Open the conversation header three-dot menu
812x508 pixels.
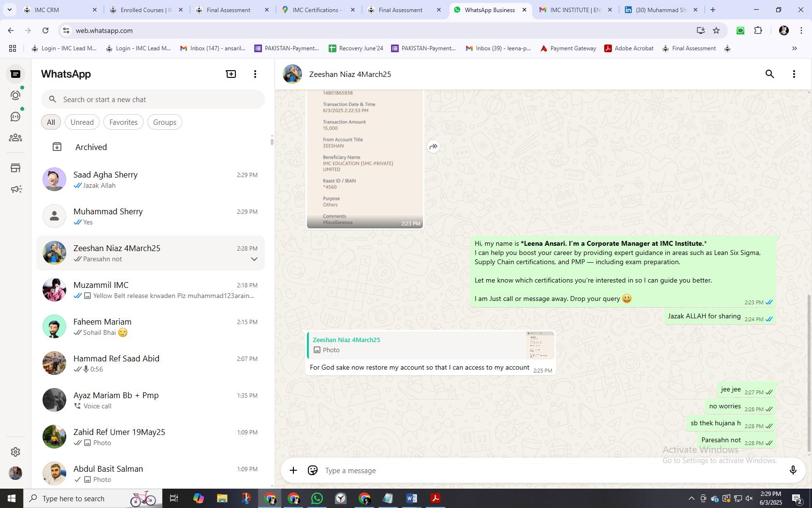(794, 74)
